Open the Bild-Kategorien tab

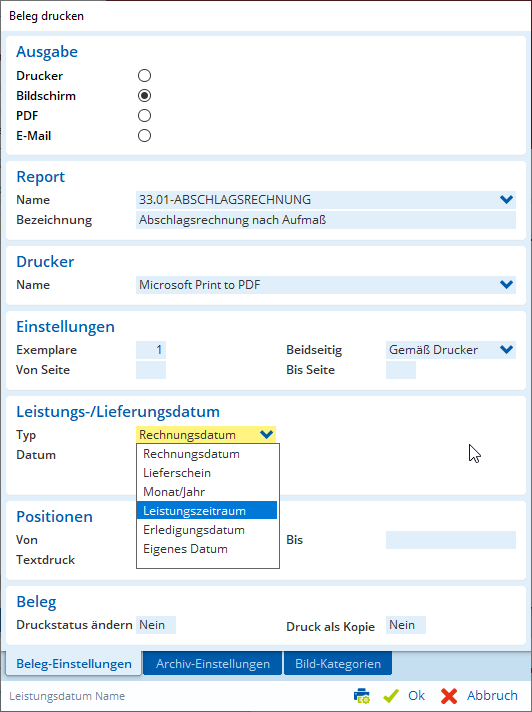pos(338,663)
